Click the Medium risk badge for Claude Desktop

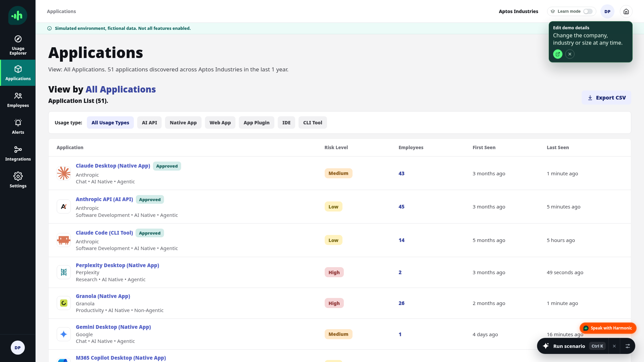coord(338,173)
